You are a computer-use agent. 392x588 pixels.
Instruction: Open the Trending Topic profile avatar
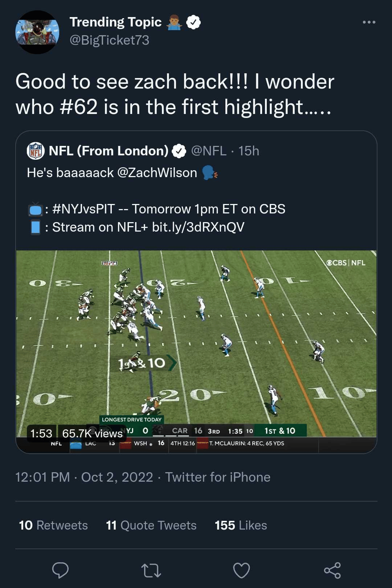pyautogui.click(x=37, y=32)
